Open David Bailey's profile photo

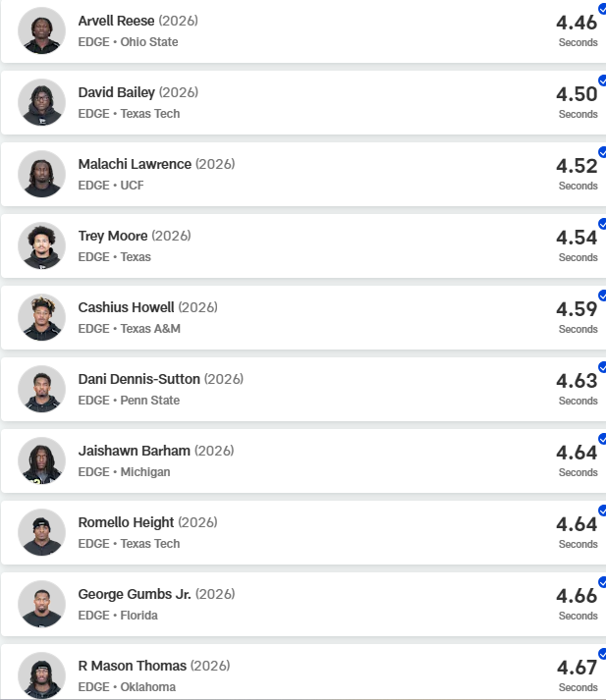(41, 102)
